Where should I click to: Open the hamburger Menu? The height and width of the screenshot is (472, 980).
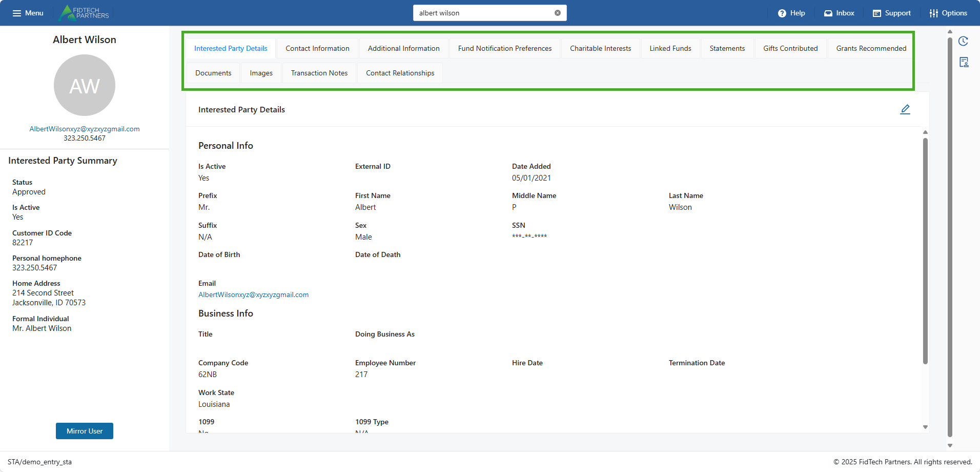(28, 13)
